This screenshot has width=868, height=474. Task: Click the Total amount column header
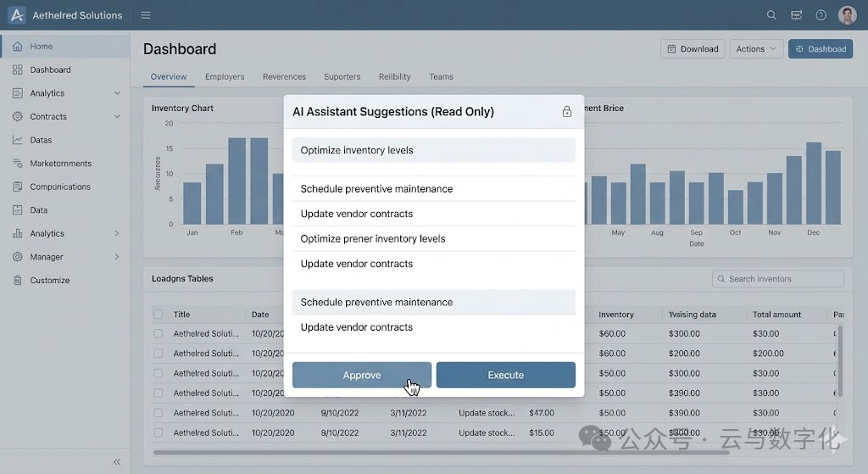coord(776,315)
